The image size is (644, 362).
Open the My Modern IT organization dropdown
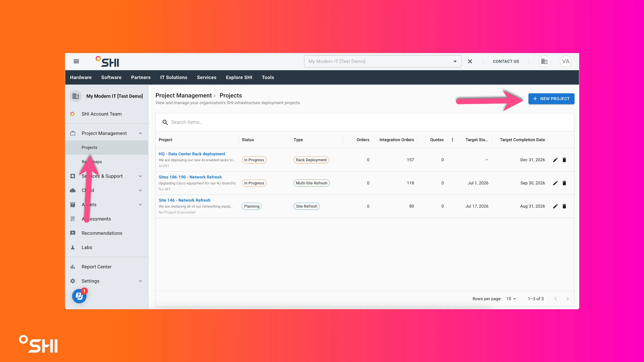[383, 61]
